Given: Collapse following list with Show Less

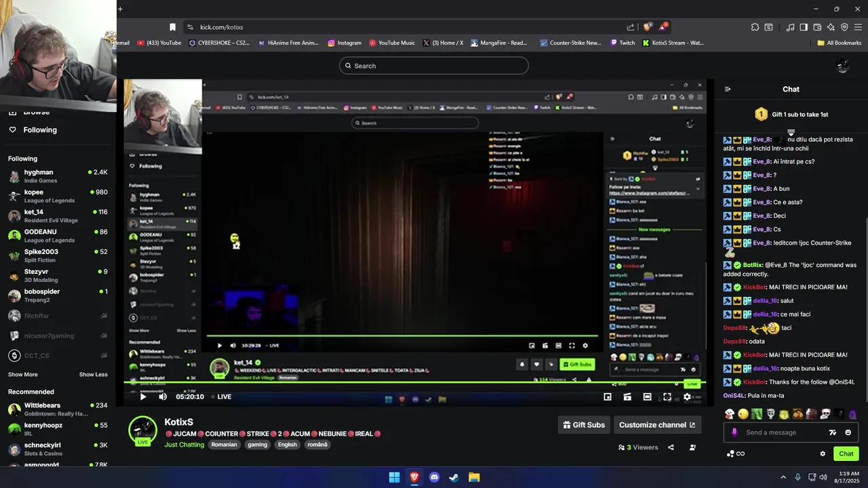Looking at the screenshot, I should [x=93, y=375].
